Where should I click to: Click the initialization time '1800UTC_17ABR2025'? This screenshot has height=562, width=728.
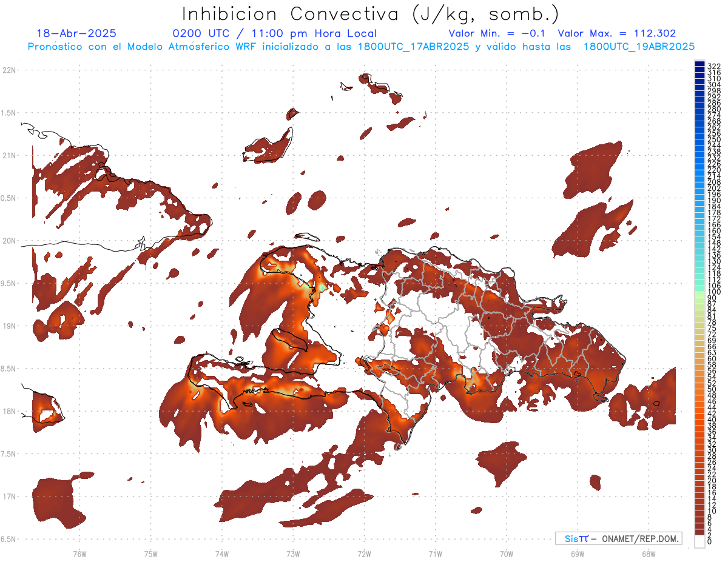411,47
